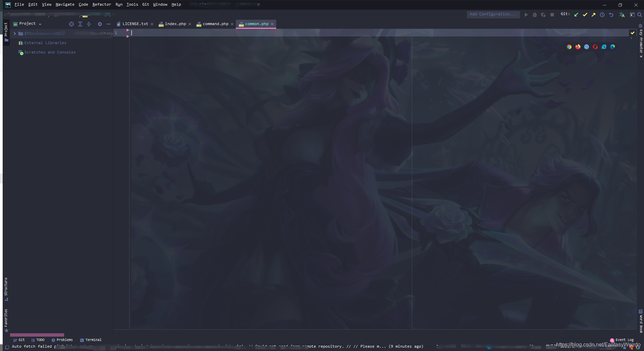Show Git history clock icon
This screenshot has height=351, width=644.
pyautogui.click(x=602, y=15)
